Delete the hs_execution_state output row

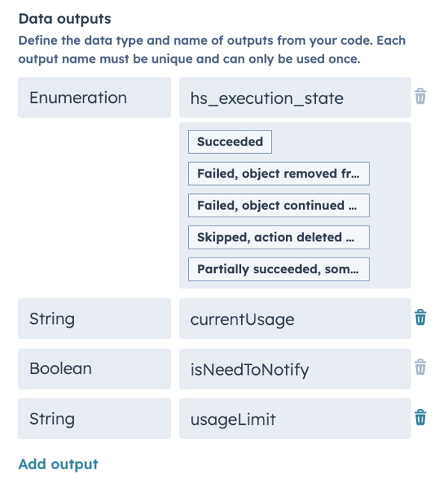420,97
